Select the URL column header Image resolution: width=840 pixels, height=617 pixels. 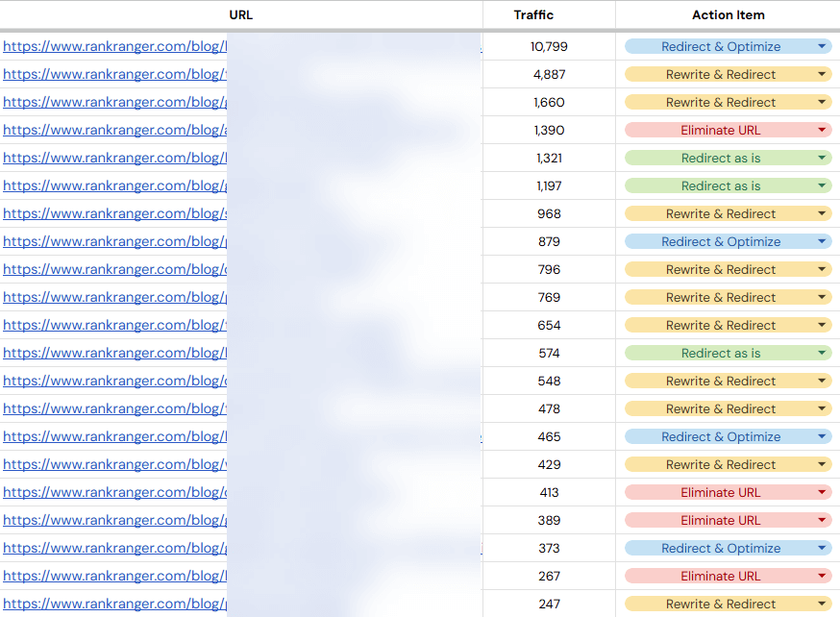tap(240, 14)
